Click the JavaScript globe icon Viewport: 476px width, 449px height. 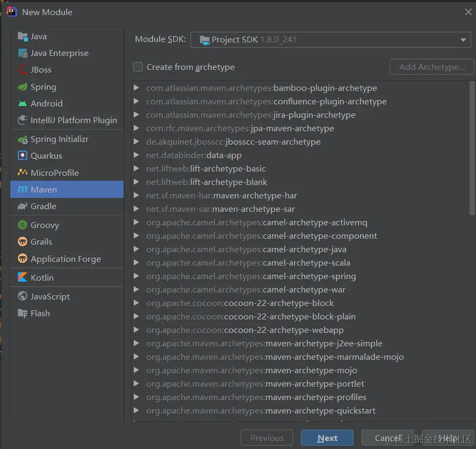click(x=22, y=296)
